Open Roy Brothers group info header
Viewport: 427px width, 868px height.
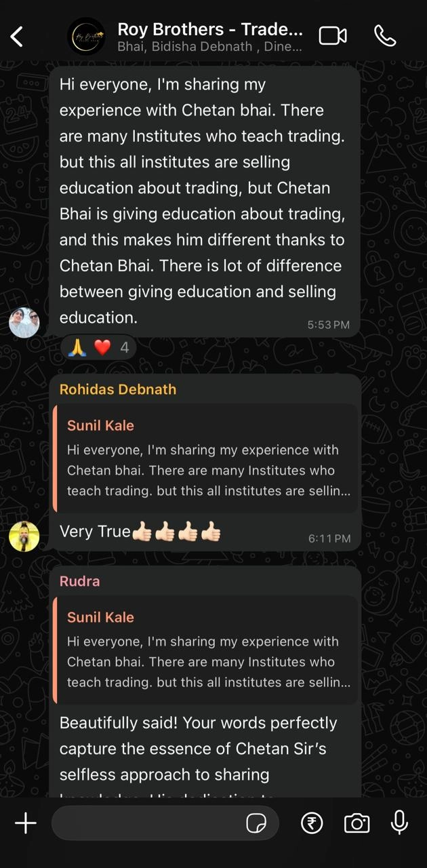coord(210,37)
